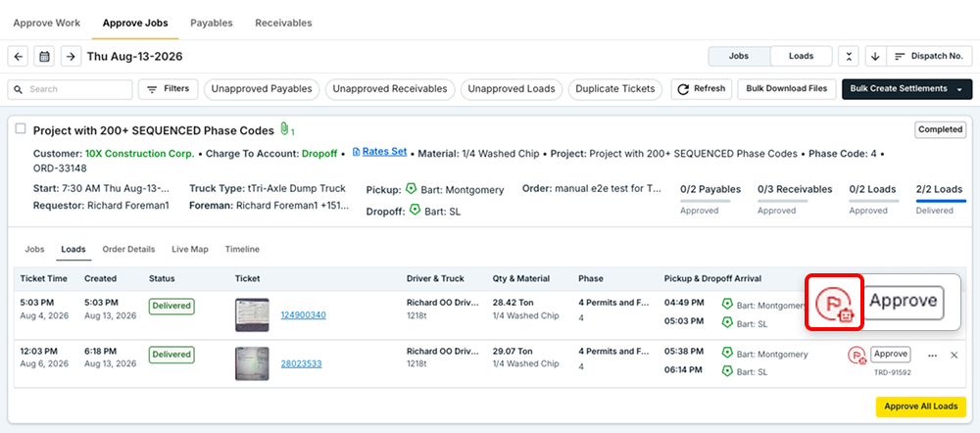Switch to the Jobs sub-tab
The width and height of the screenshot is (980, 433).
click(x=34, y=249)
